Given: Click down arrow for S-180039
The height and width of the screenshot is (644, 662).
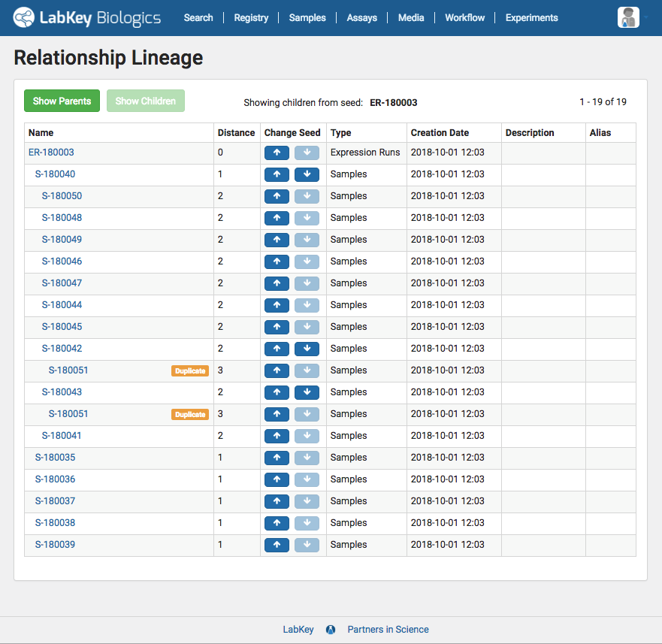Looking at the screenshot, I should [307, 545].
